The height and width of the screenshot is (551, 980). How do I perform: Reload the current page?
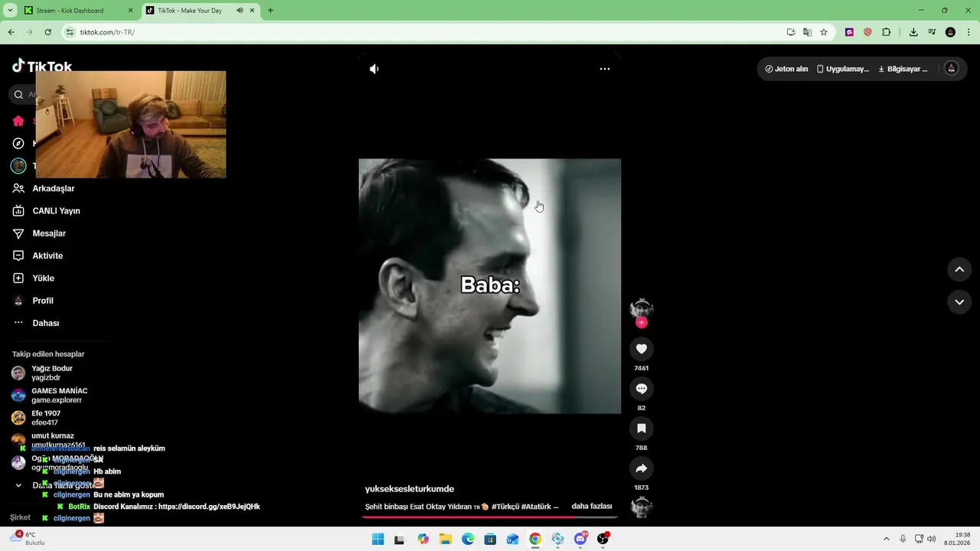click(x=47, y=32)
